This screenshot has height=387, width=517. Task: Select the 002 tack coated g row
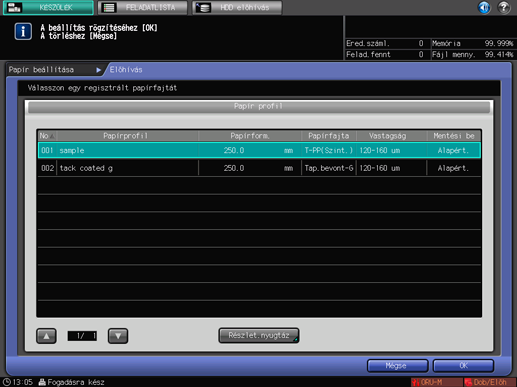(x=259, y=168)
